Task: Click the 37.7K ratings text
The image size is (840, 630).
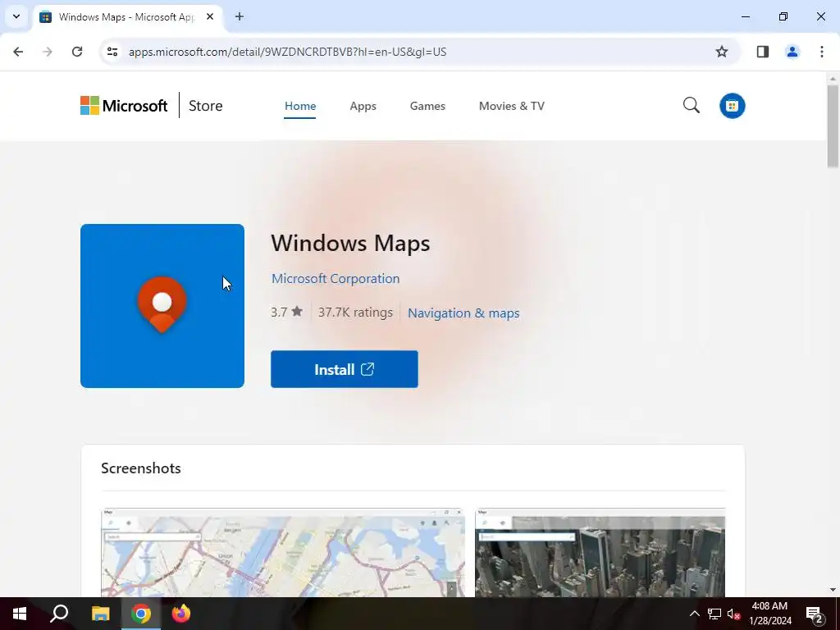Action: (x=355, y=312)
